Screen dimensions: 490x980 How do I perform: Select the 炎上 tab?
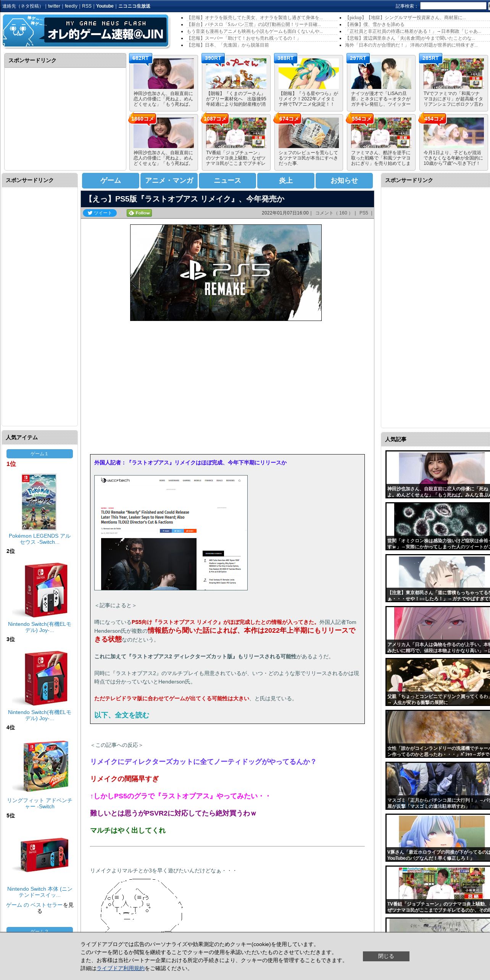coord(286,181)
